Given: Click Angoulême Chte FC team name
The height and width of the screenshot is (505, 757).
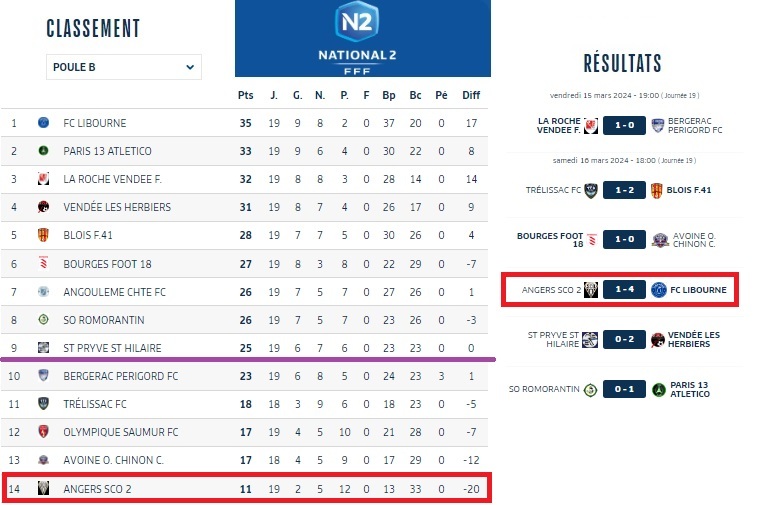Looking at the screenshot, I should [x=115, y=292].
